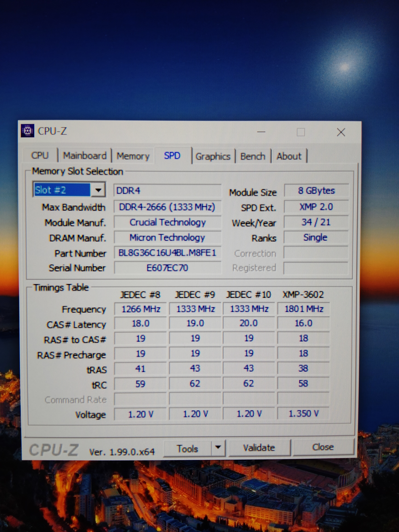Click the Max Bandwidth label

pyautogui.click(x=74, y=207)
